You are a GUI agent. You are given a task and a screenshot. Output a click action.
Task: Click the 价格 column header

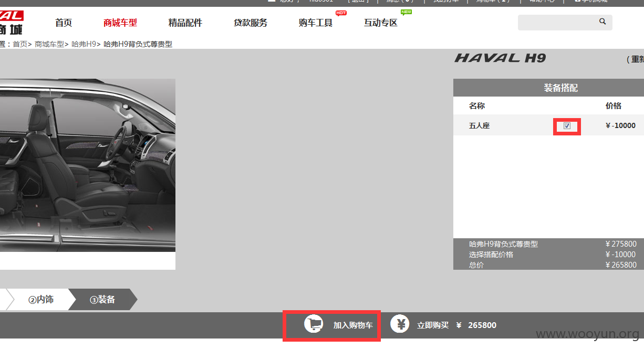coord(614,106)
